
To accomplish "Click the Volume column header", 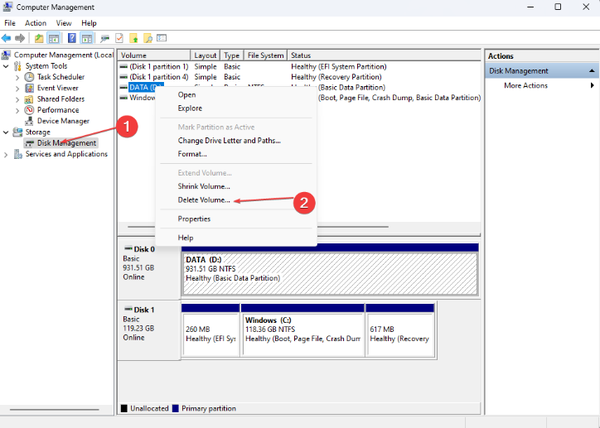I will click(x=154, y=55).
